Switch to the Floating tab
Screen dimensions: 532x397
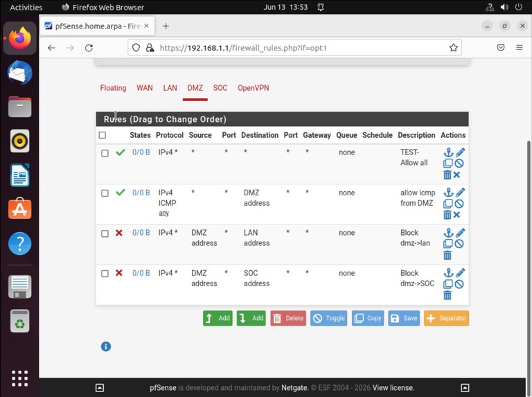tap(113, 88)
